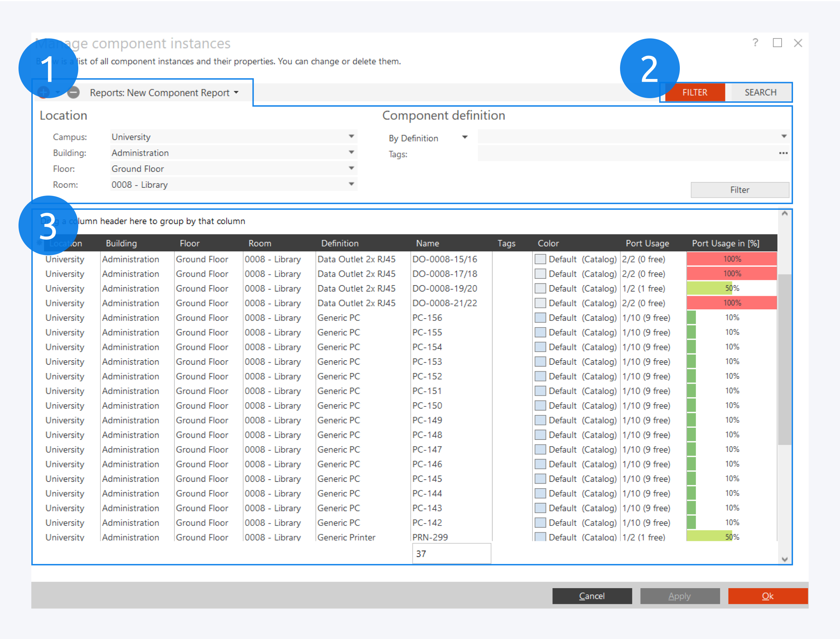Viewport: 840px width, 639px height.
Task: Confirm with the Ok button
Action: [x=767, y=596]
